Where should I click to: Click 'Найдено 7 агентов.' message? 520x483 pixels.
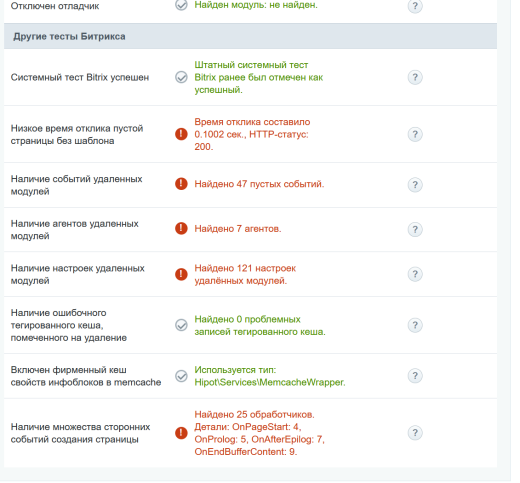(x=238, y=229)
